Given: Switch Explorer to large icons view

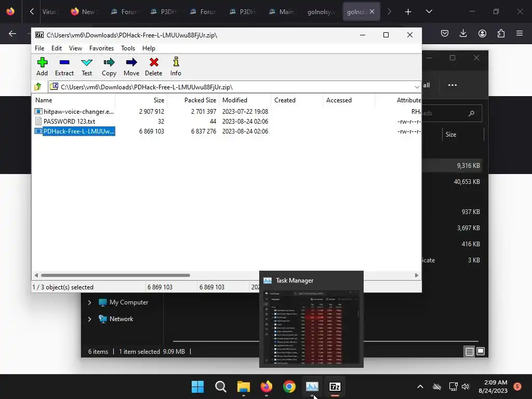Looking at the screenshot, I should (x=481, y=352).
